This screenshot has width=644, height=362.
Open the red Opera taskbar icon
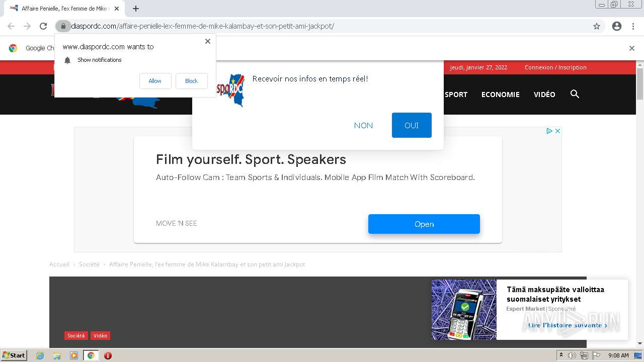tap(108, 355)
